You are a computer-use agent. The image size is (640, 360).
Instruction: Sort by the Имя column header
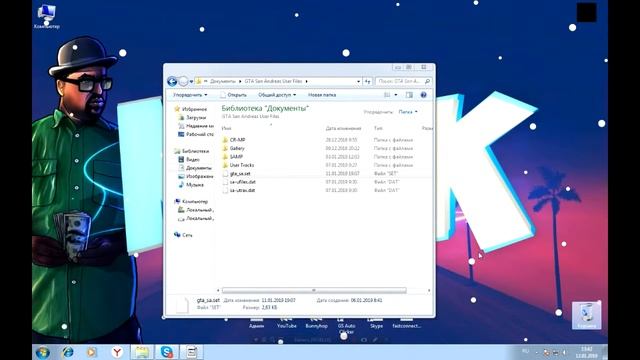[x=227, y=128]
